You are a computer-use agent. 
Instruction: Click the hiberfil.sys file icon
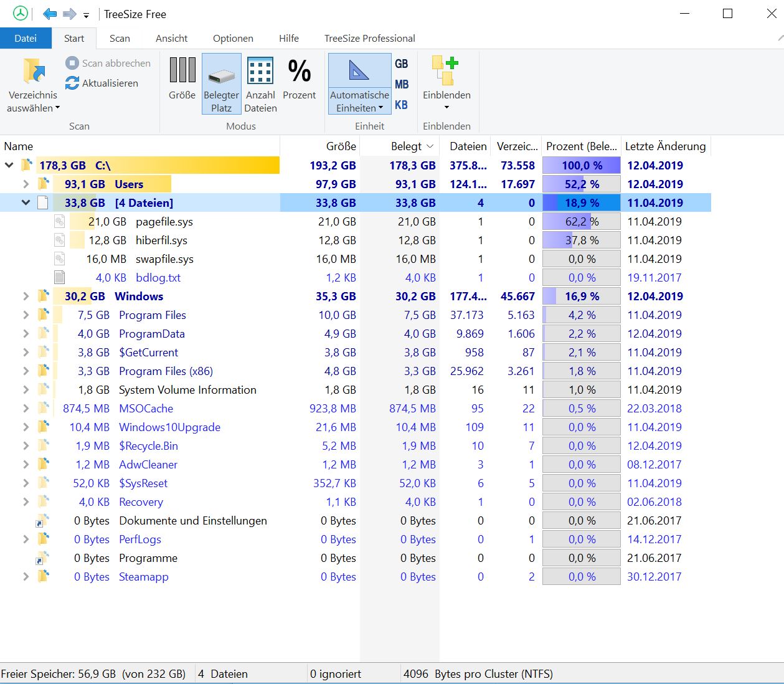point(59,240)
